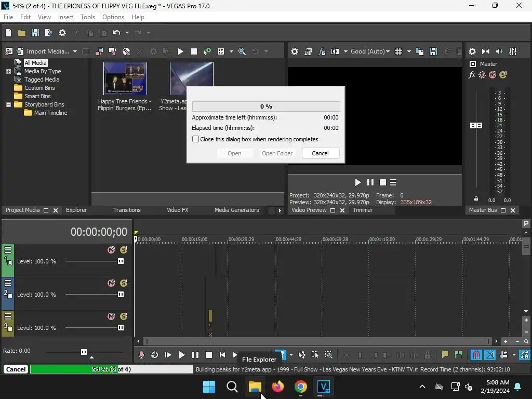
Task: Select Happy Tree Friends media thumbnail
Action: click(125, 79)
